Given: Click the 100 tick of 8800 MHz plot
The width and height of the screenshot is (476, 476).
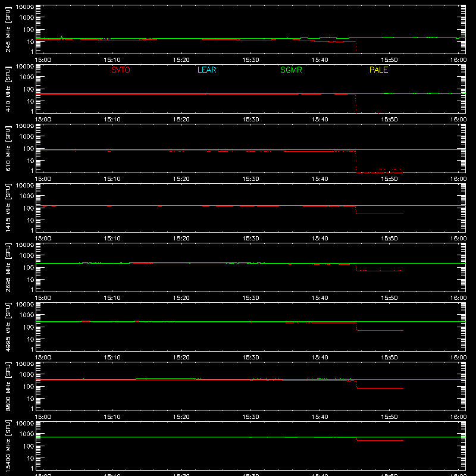Looking at the screenshot, I should coord(29,386).
